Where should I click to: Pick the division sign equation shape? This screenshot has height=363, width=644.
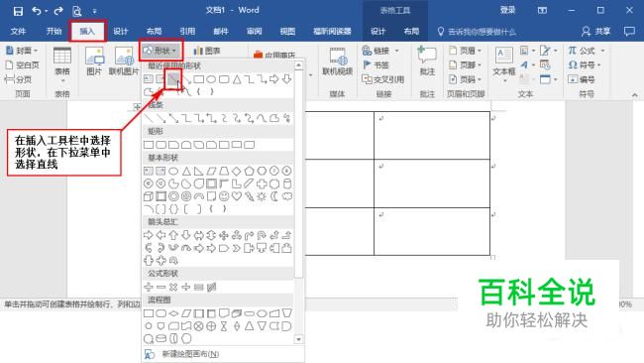pyautogui.click(x=186, y=287)
